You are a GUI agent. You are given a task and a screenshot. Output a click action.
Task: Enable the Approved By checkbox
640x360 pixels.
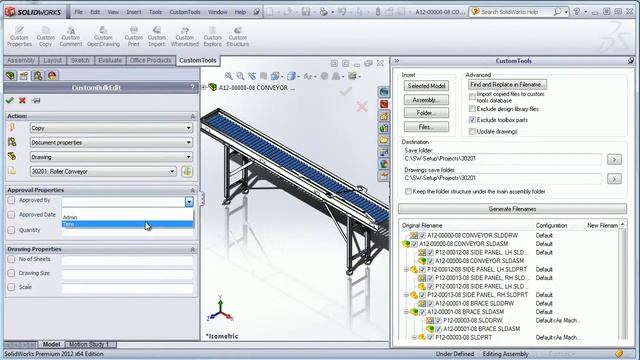pos(11,200)
